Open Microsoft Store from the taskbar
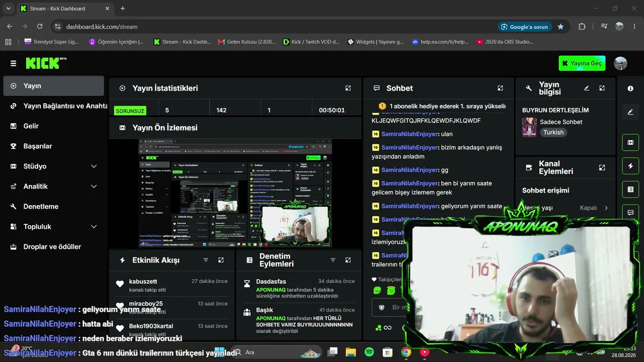The image size is (644, 362). (x=387, y=352)
